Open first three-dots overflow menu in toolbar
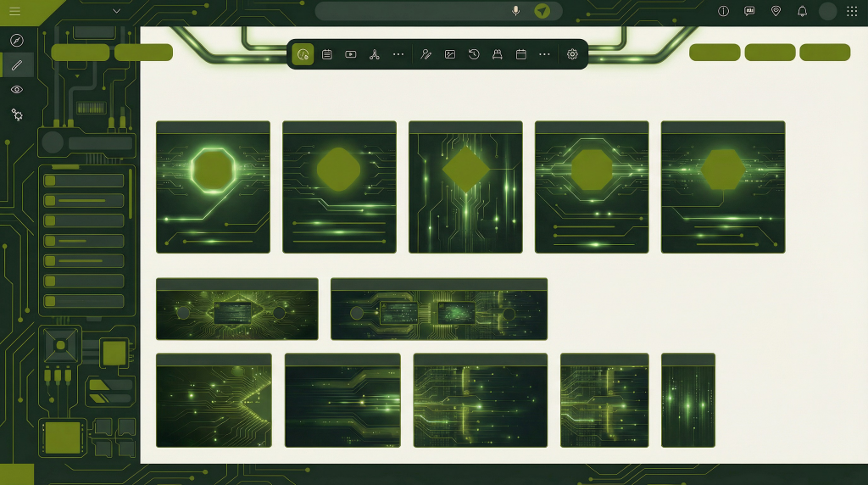868x485 pixels. point(398,54)
